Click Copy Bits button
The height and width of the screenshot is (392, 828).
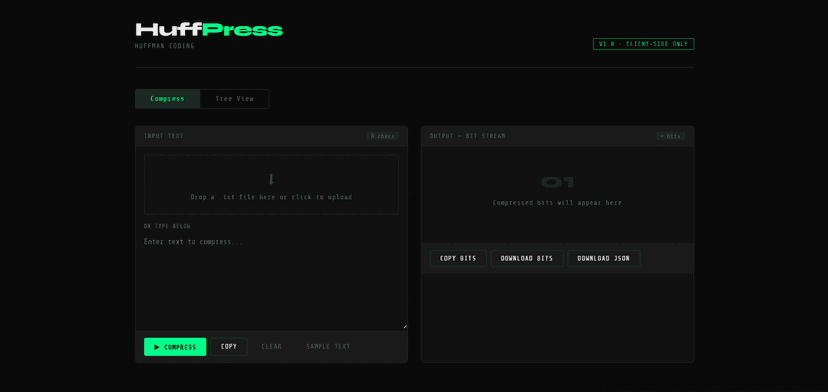coord(458,258)
